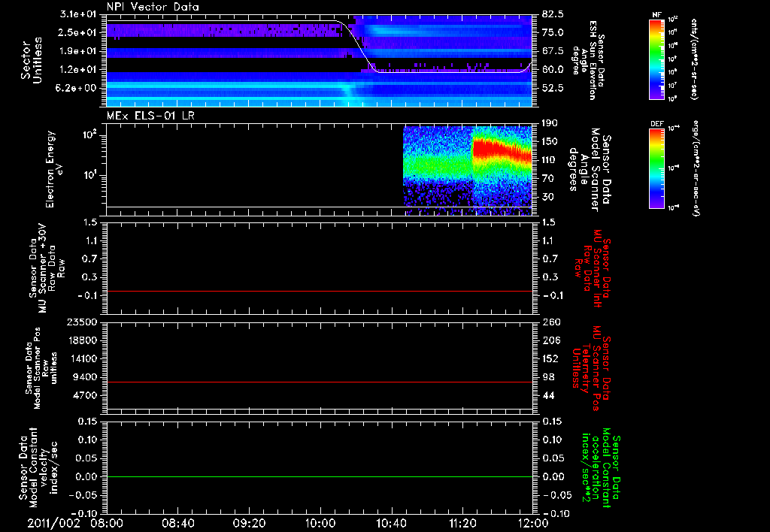Click the NF color bar legend
The height and width of the screenshot is (532, 770).
click(655, 59)
